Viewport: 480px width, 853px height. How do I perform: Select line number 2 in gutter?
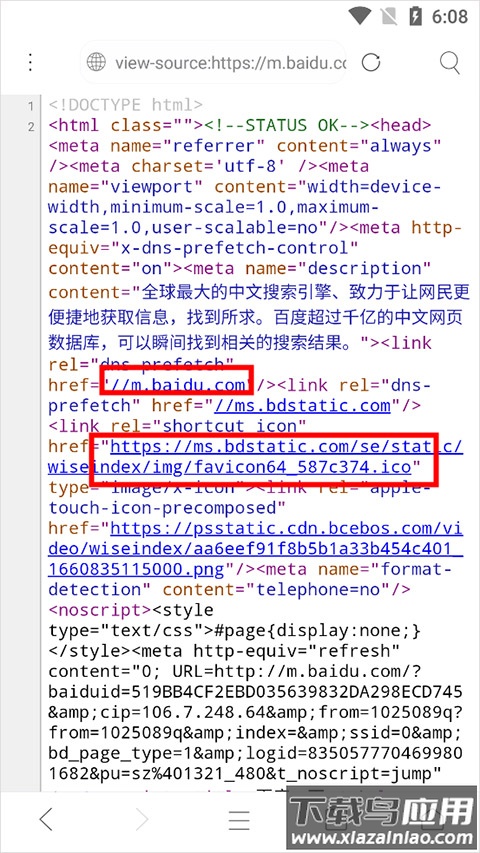click(31, 127)
